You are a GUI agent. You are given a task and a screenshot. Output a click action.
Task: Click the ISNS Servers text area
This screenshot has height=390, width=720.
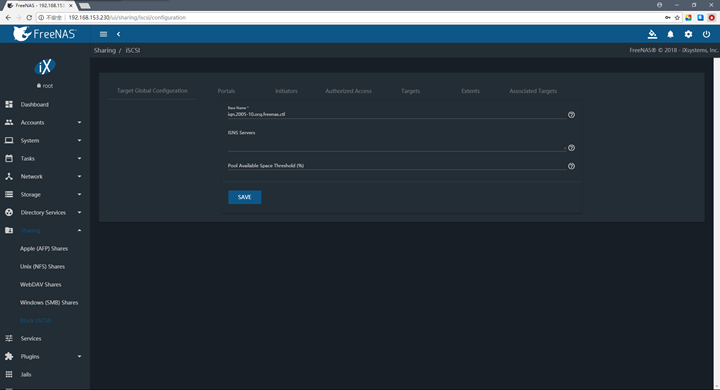click(397, 144)
